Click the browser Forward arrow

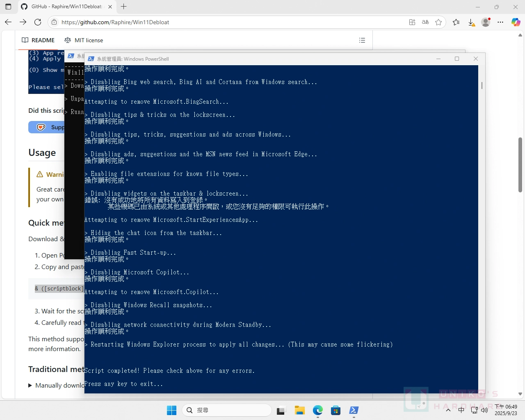[23, 22]
